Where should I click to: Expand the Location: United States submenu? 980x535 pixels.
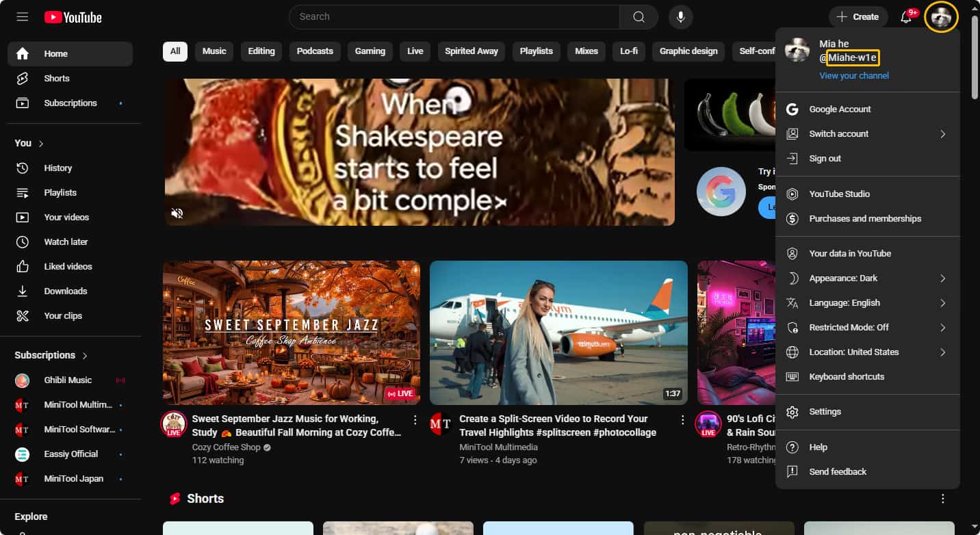pos(868,352)
